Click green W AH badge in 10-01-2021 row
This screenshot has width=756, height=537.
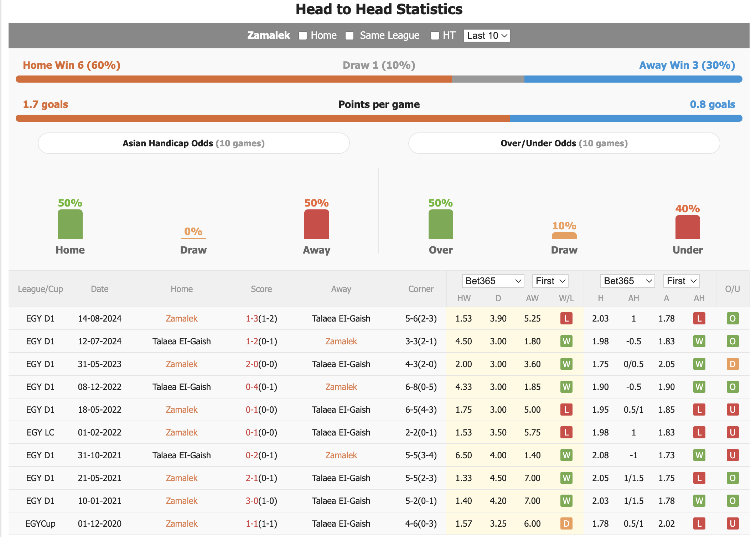click(x=699, y=501)
